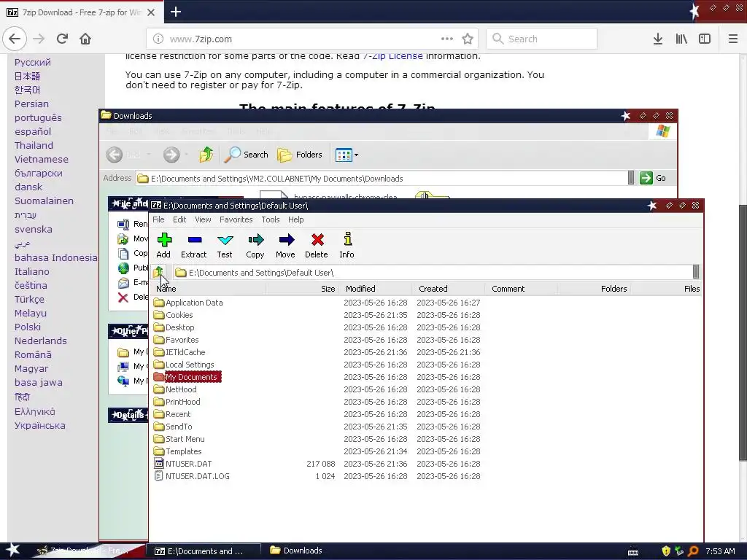The image size is (747, 560).
Task: Select the Cookies folder row
Action: click(174, 315)
